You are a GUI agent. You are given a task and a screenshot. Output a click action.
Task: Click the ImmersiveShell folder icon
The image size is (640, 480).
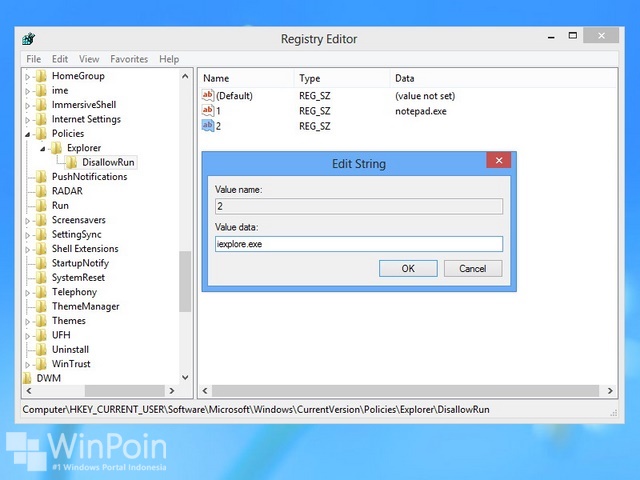[x=41, y=105]
